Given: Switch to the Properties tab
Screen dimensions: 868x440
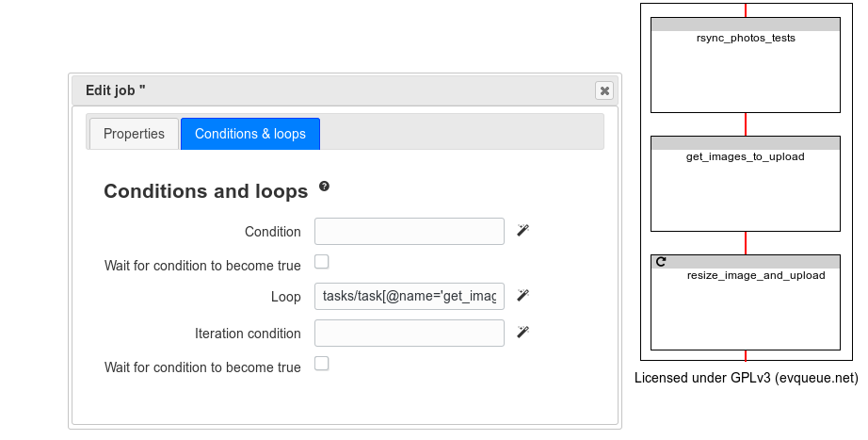Looking at the screenshot, I should pyautogui.click(x=134, y=134).
